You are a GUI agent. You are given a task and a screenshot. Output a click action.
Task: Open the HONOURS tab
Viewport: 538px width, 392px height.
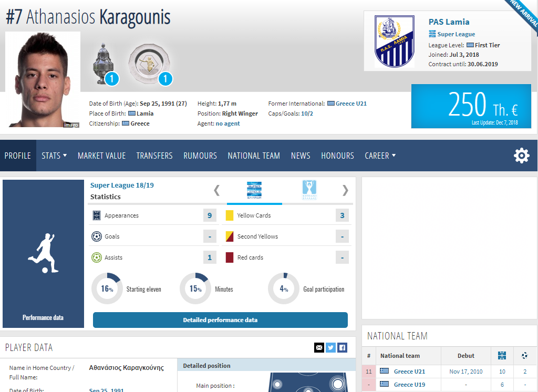pyautogui.click(x=338, y=156)
